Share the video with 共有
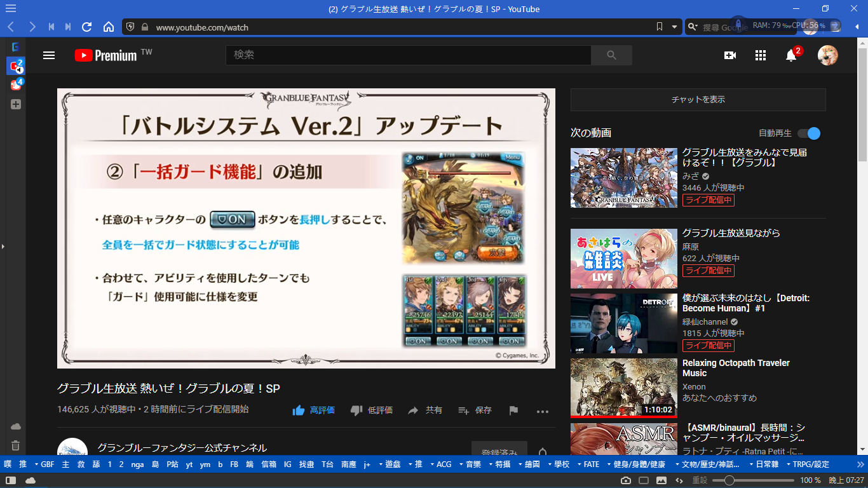 click(425, 410)
